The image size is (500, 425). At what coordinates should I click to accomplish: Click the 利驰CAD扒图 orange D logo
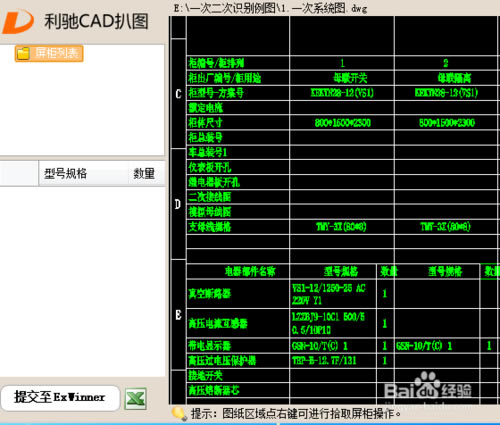[x=17, y=21]
